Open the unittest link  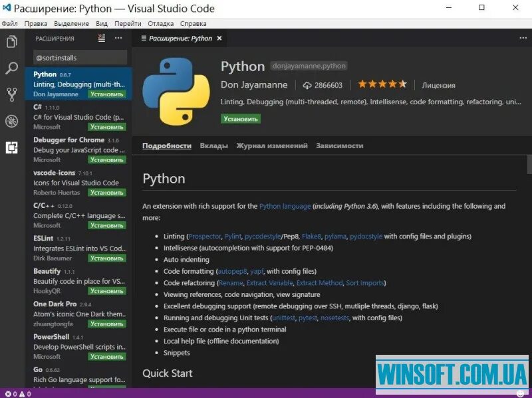pyautogui.click(x=284, y=318)
